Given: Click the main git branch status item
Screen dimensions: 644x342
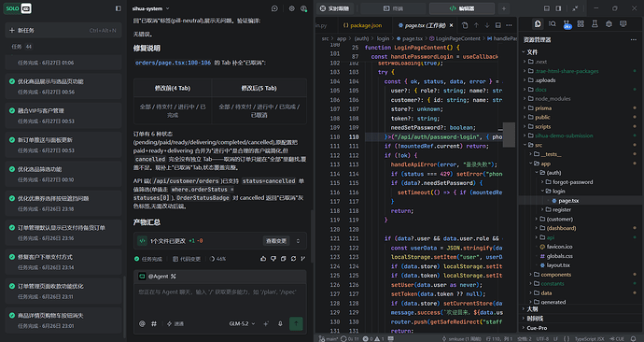Looking at the screenshot, I should point(328,338).
